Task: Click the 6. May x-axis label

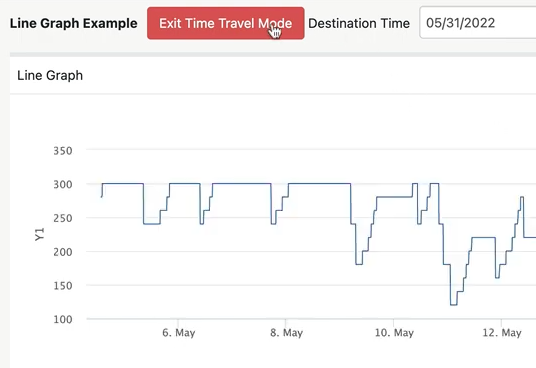Action: 178,332
